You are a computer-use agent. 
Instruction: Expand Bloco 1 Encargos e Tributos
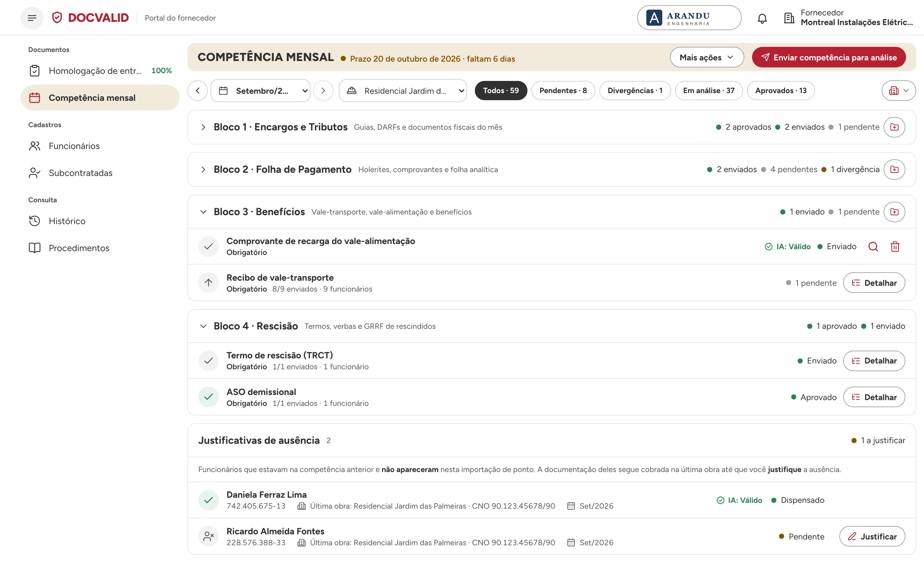click(203, 127)
